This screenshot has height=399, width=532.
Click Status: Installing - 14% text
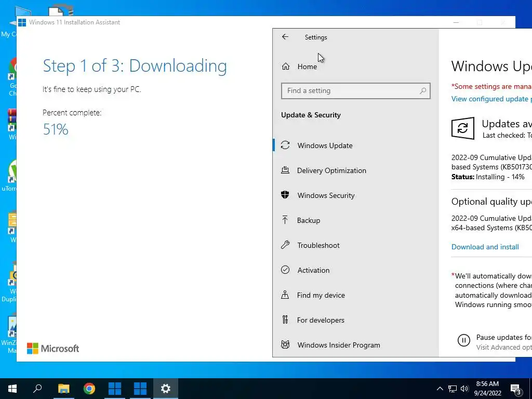point(488,177)
